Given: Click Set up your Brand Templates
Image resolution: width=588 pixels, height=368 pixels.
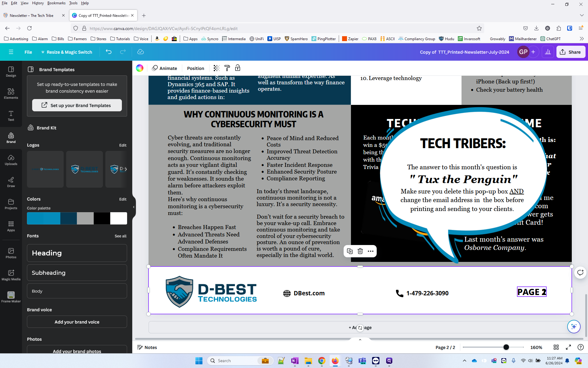Looking at the screenshot, I should [77, 105].
